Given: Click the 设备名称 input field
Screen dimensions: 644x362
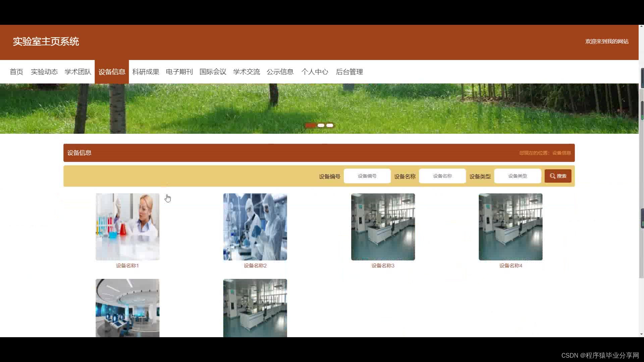Looking at the screenshot, I should (442, 176).
